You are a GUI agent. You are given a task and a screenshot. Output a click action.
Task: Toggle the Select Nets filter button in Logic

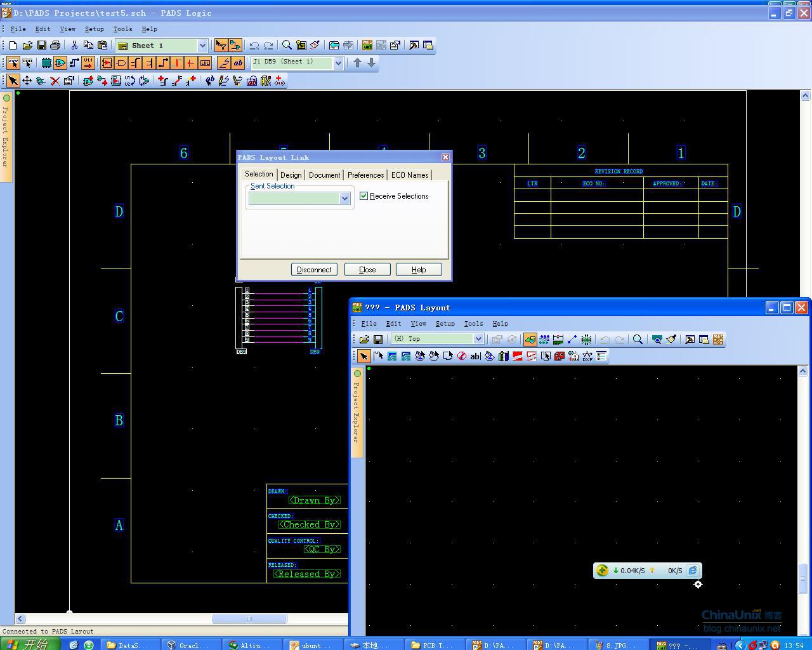pyautogui.click(x=74, y=63)
